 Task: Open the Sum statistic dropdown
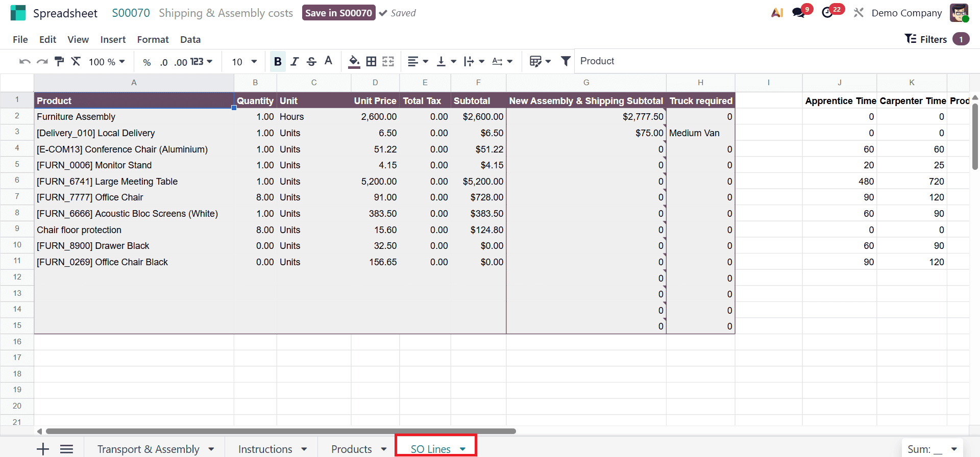click(x=933, y=449)
